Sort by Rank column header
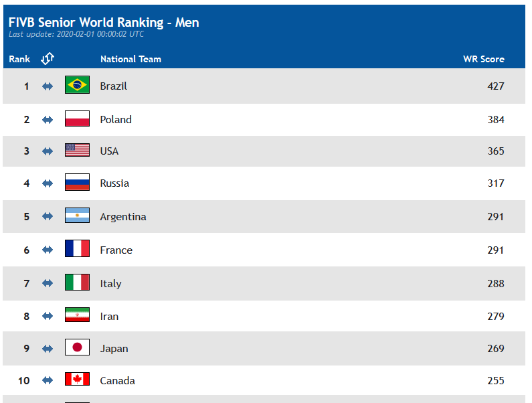The height and width of the screenshot is (403, 532). 19,59
